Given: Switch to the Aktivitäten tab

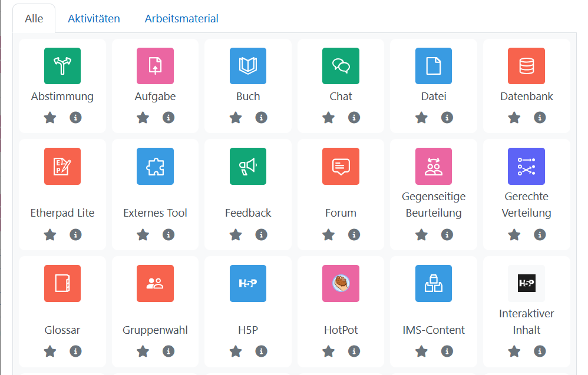Looking at the screenshot, I should tap(94, 19).
